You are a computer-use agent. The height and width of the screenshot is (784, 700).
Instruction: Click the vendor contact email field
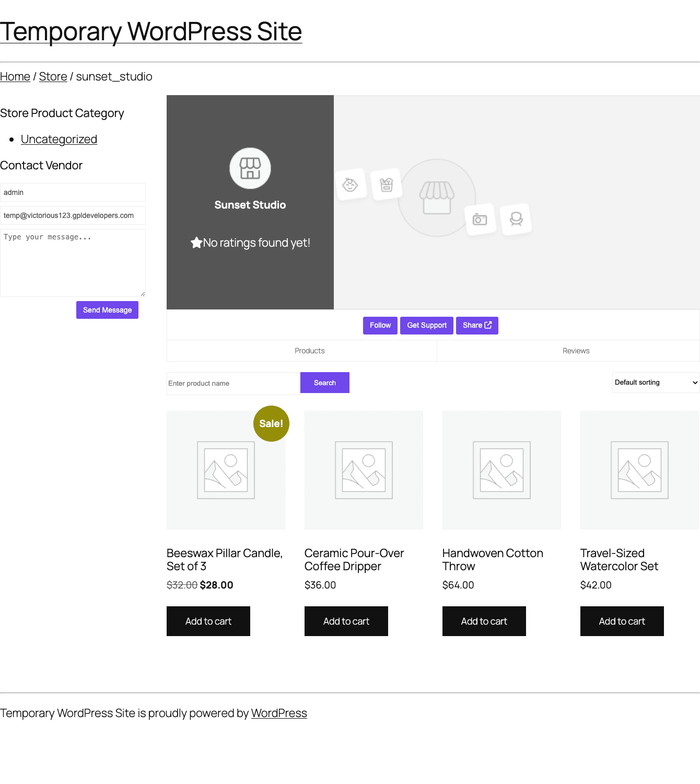tap(73, 215)
